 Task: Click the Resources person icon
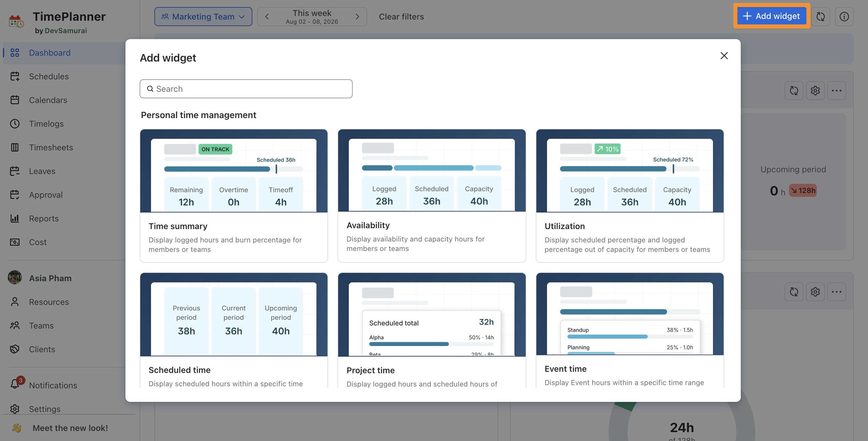click(x=14, y=302)
